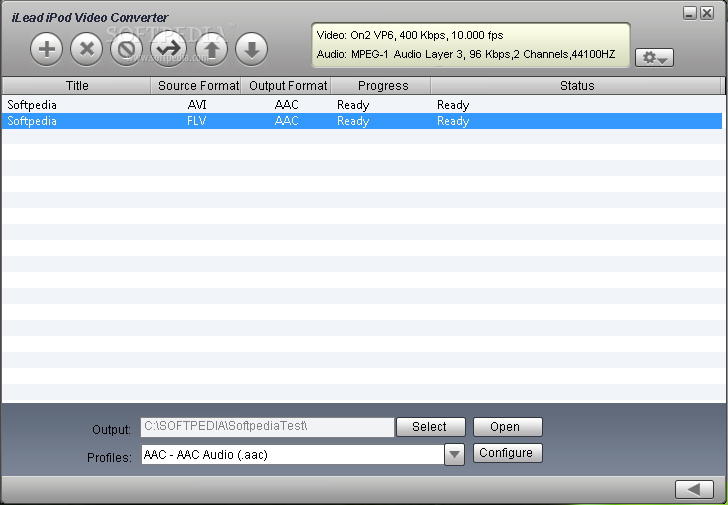Select the Softpedia FLV row
This screenshot has width=728, height=505.
362,121
